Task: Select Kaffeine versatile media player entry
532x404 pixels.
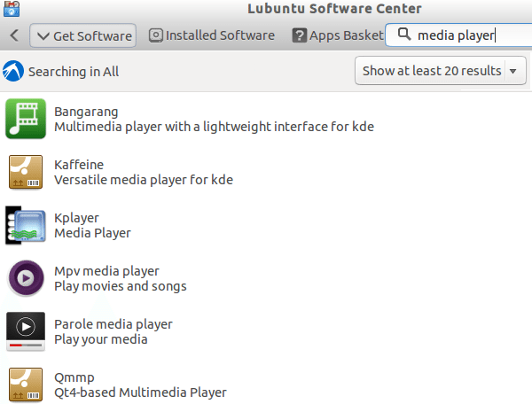Action: pyautogui.click(x=143, y=172)
